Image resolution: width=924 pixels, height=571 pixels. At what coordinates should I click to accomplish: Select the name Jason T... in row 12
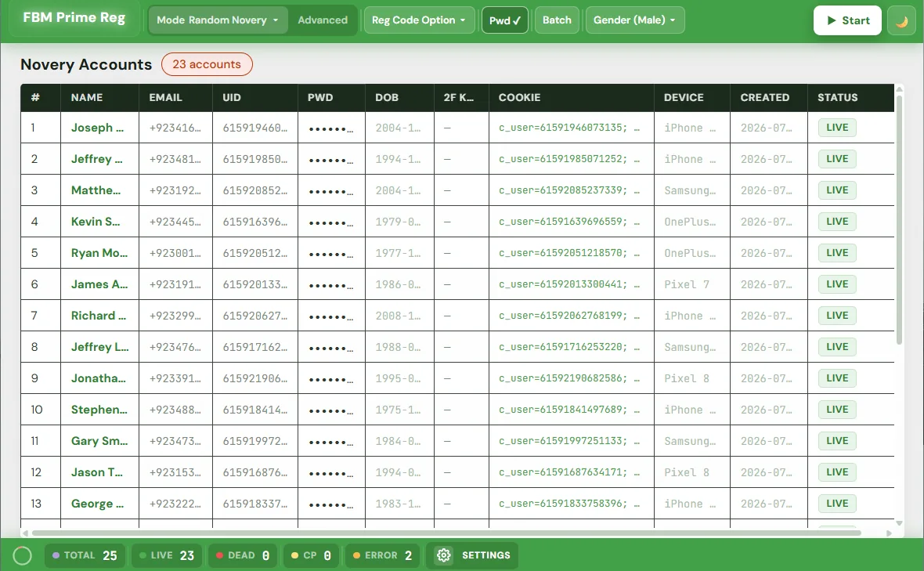[96, 472]
